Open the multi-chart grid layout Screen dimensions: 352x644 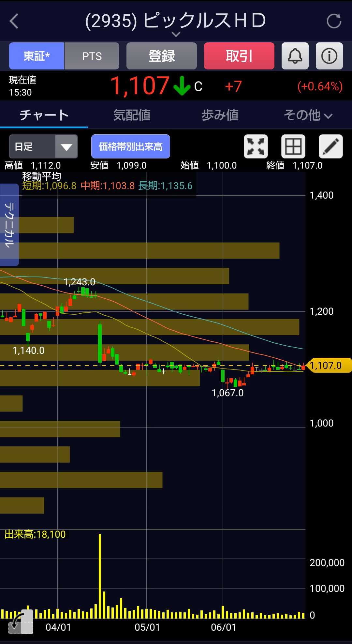click(293, 146)
